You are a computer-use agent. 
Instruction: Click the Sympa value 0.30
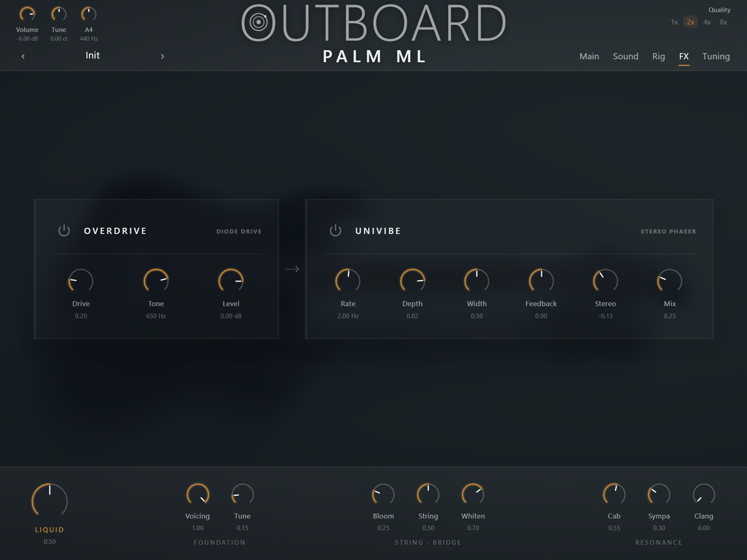[x=659, y=528]
